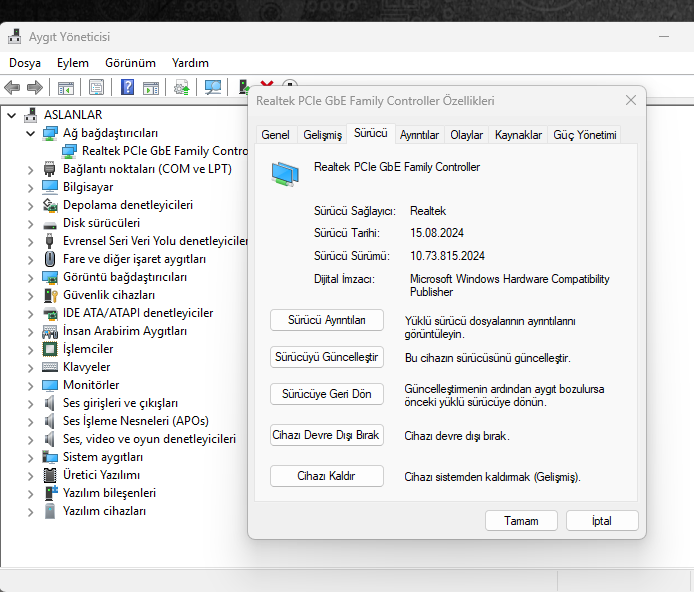
Task: Expand the Yazılım cihazları category
Action: pos(31,512)
